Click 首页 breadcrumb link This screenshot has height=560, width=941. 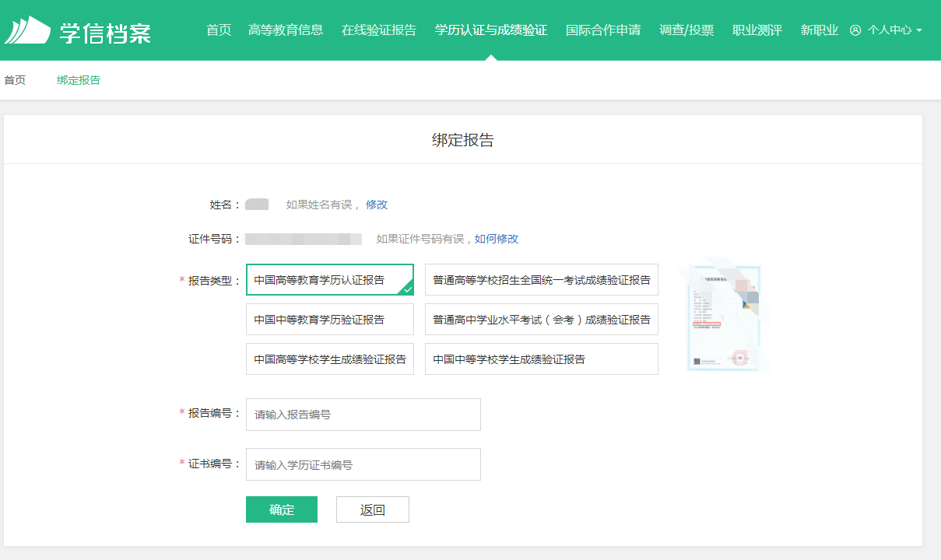coord(15,80)
